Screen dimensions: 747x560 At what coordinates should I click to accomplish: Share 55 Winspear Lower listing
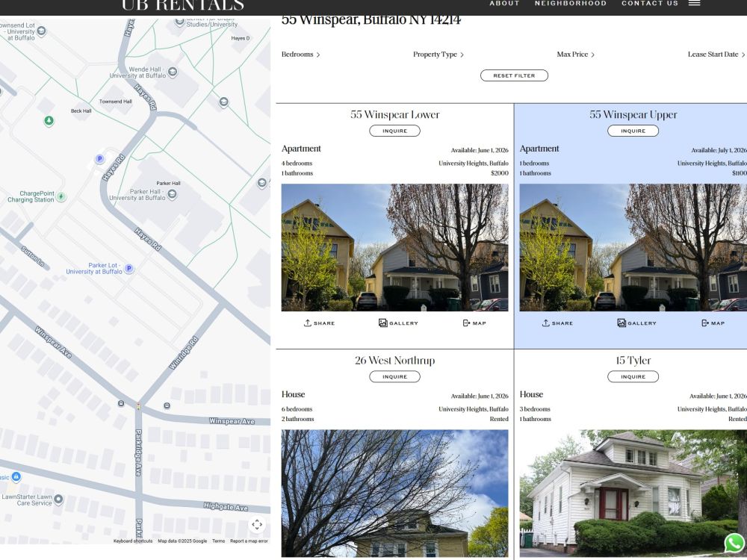(x=319, y=323)
